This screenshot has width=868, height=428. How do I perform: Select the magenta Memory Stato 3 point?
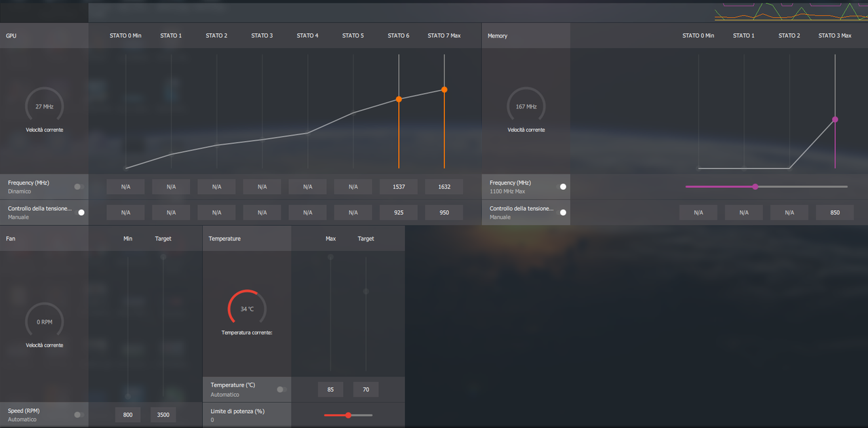click(x=835, y=119)
